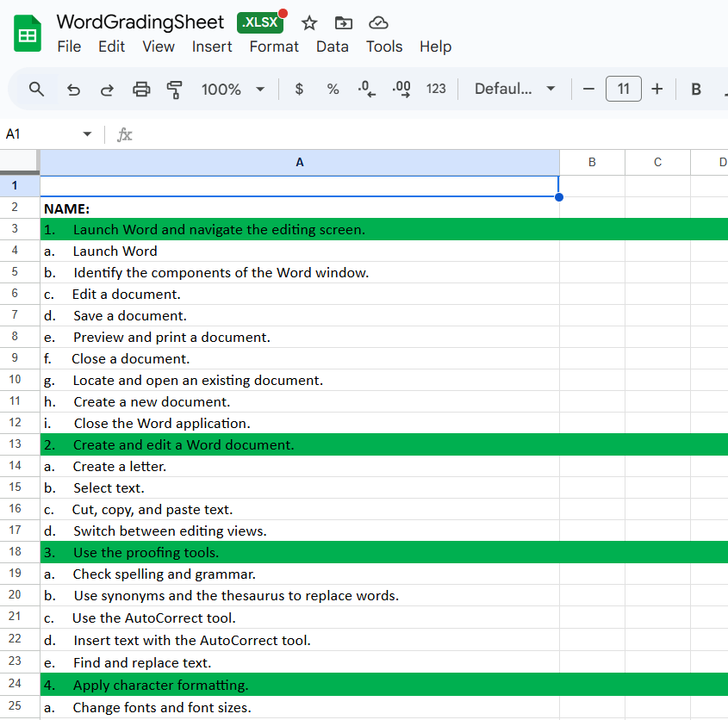Image resolution: width=728 pixels, height=720 pixels.
Task: Open the View menu
Action: (159, 47)
